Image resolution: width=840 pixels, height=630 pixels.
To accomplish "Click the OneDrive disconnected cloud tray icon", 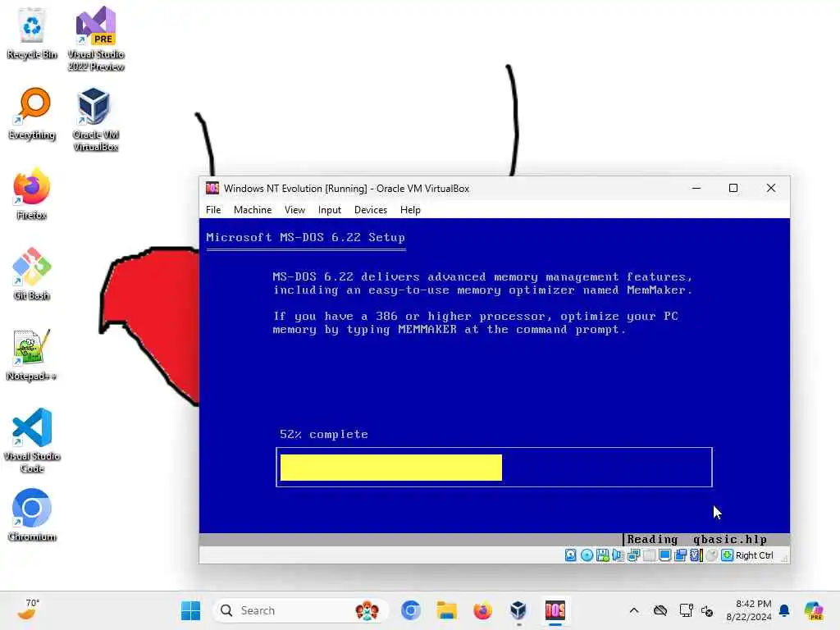I will coord(660,610).
